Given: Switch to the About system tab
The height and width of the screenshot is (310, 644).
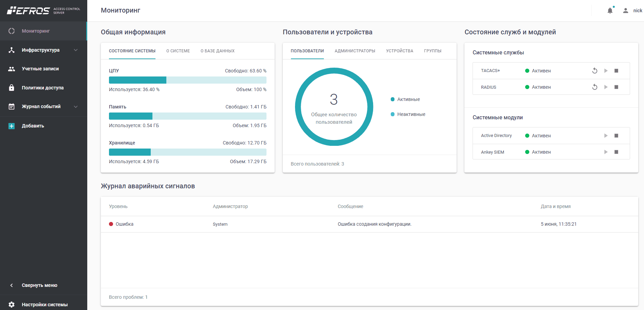Looking at the screenshot, I should [178, 51].
